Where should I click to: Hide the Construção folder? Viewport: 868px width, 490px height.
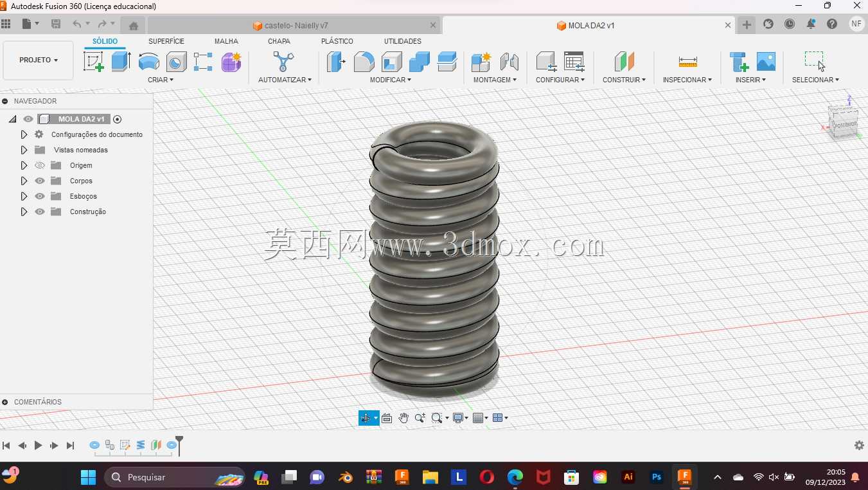click(40, 212)
